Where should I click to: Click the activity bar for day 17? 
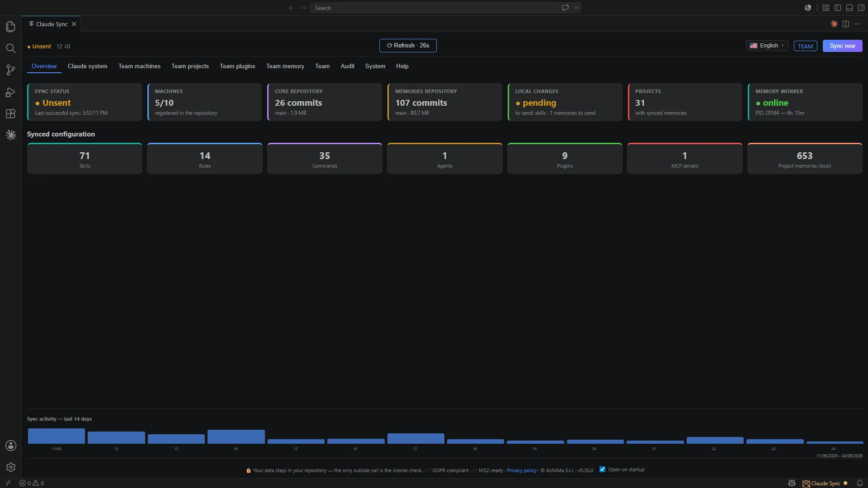tap(416, 438)
